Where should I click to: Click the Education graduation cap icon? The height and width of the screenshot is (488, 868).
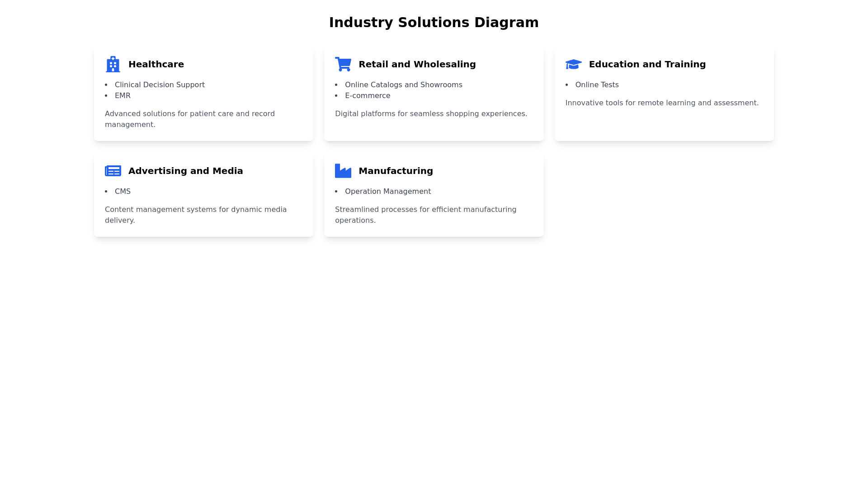pos(573,64)
